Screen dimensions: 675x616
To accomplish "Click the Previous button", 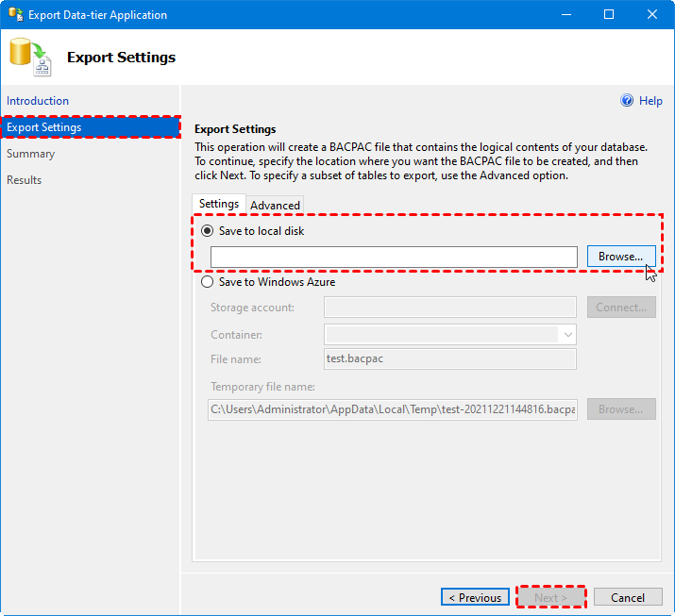I will click(x=475, y=597).
